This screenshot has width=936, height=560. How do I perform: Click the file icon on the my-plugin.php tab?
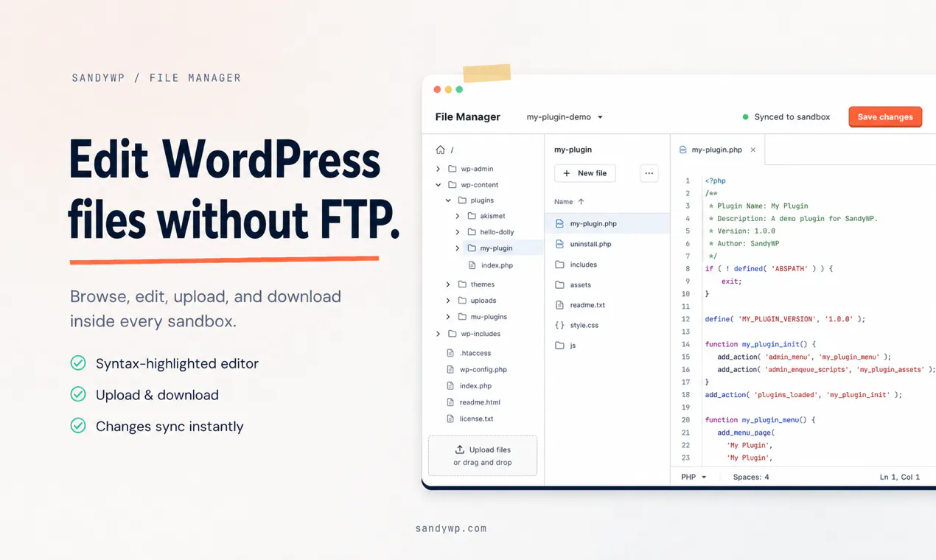click(x=683, y=150)
